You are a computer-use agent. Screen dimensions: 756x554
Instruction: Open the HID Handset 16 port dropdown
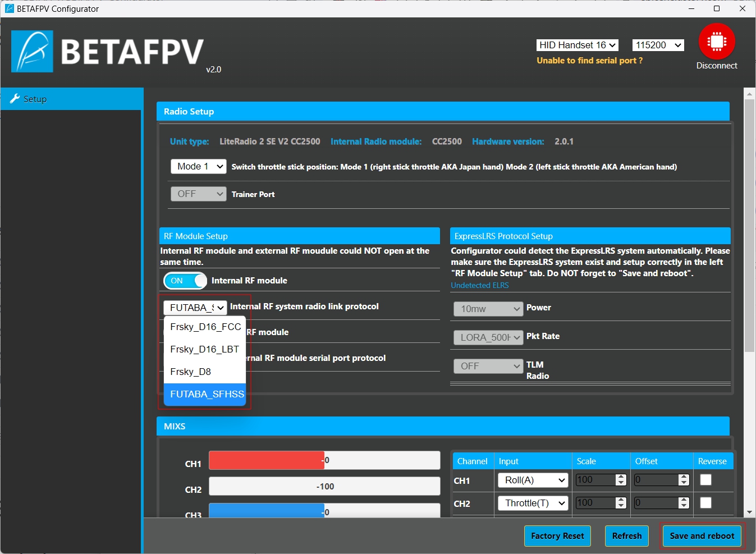(578, 45)
